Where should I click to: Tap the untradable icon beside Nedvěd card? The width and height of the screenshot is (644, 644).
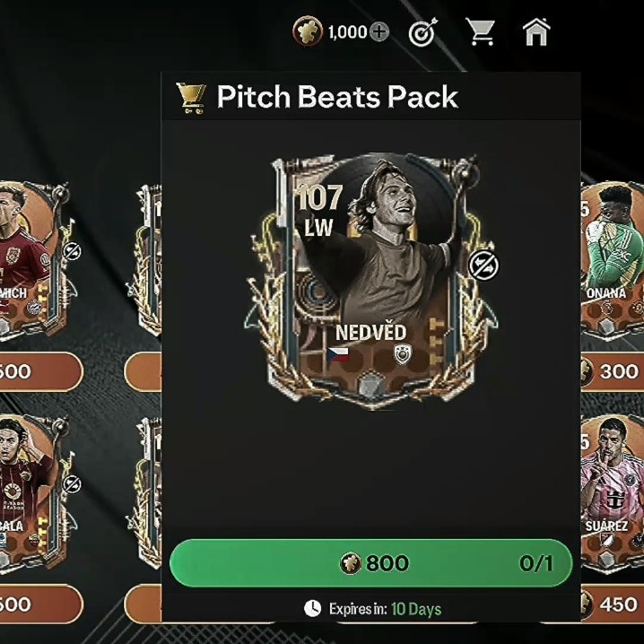click(x=483, y=265)
